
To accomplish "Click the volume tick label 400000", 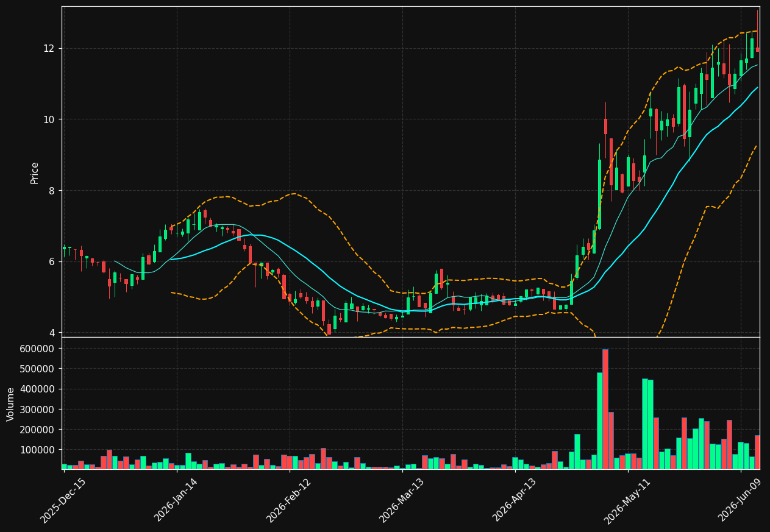I will (38, 389).
